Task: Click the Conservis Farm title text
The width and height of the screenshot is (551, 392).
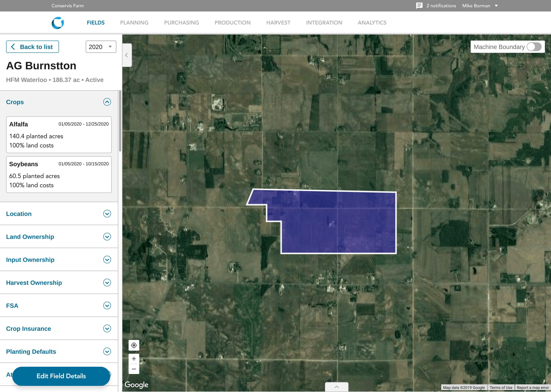Action: pyautogui.click(x=68, y=6)
